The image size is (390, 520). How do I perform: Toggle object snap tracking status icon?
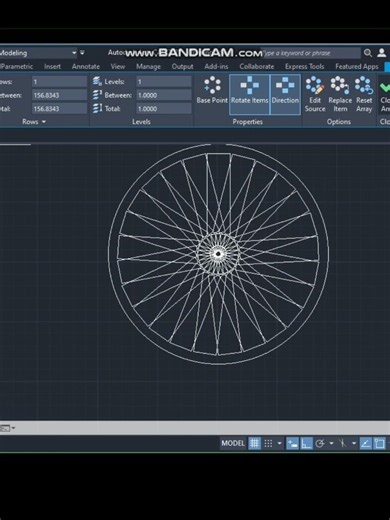coord(366,443)
